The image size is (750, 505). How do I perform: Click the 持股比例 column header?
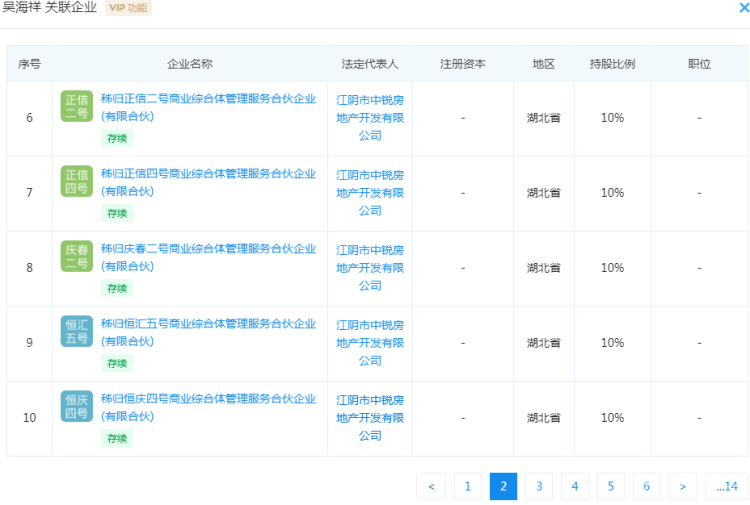612,64
